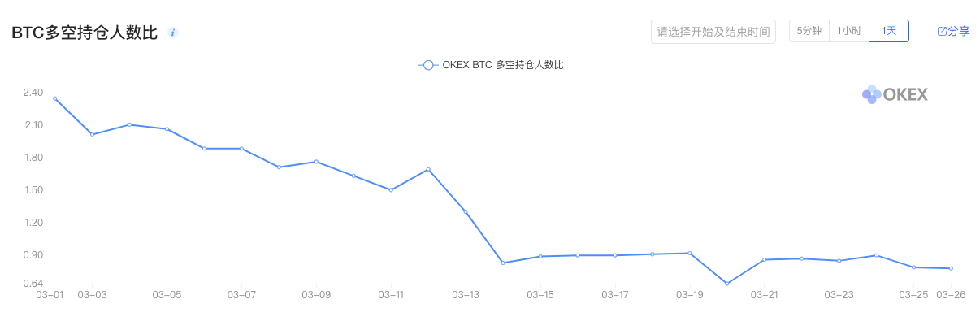Click the 03-24 data point
The image size is (980, 317).
tap(876, 255)
